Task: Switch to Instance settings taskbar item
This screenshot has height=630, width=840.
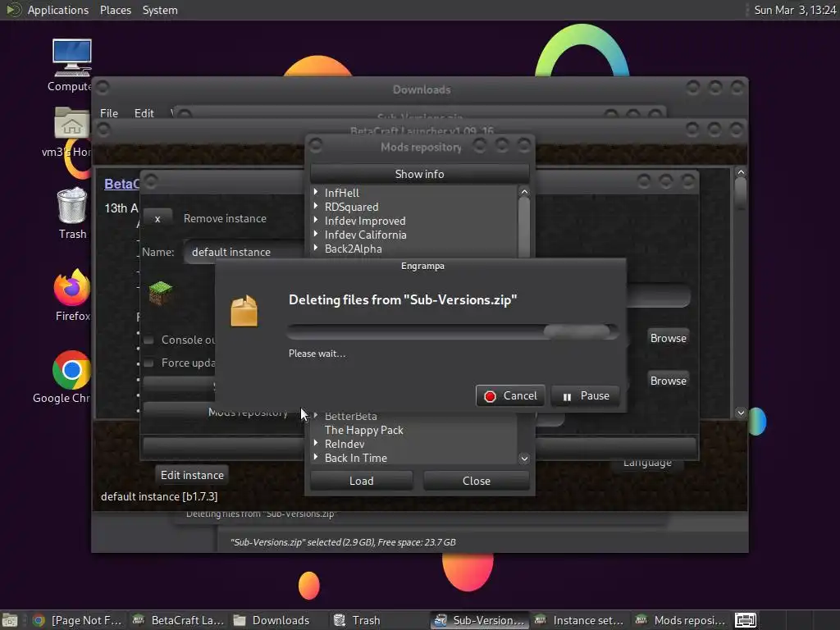Action: [x=580, y=620]
